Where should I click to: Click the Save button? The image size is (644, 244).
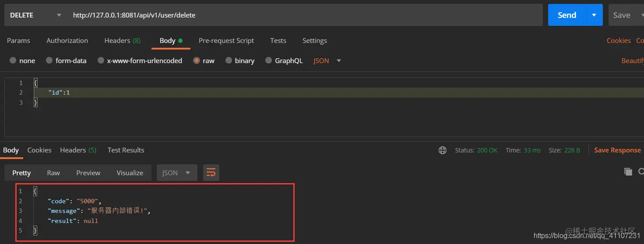tap(622, 15)
